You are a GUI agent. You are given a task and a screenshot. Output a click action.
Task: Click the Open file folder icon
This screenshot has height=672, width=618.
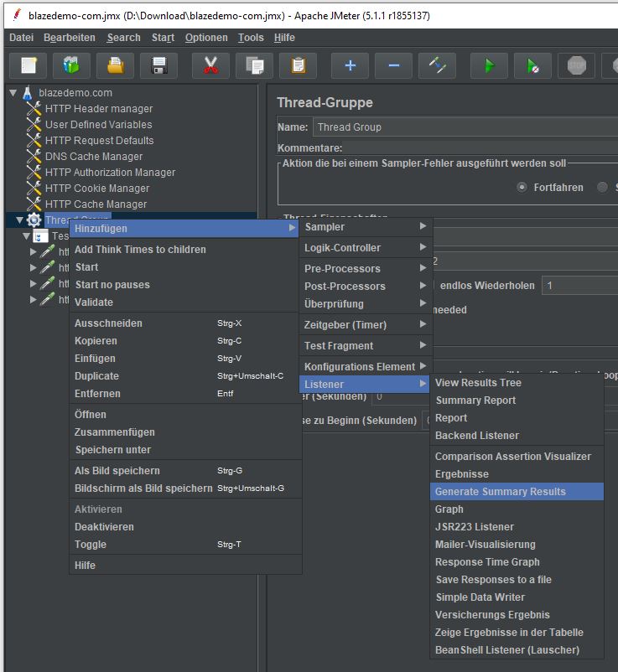click(x=115, y=66)
